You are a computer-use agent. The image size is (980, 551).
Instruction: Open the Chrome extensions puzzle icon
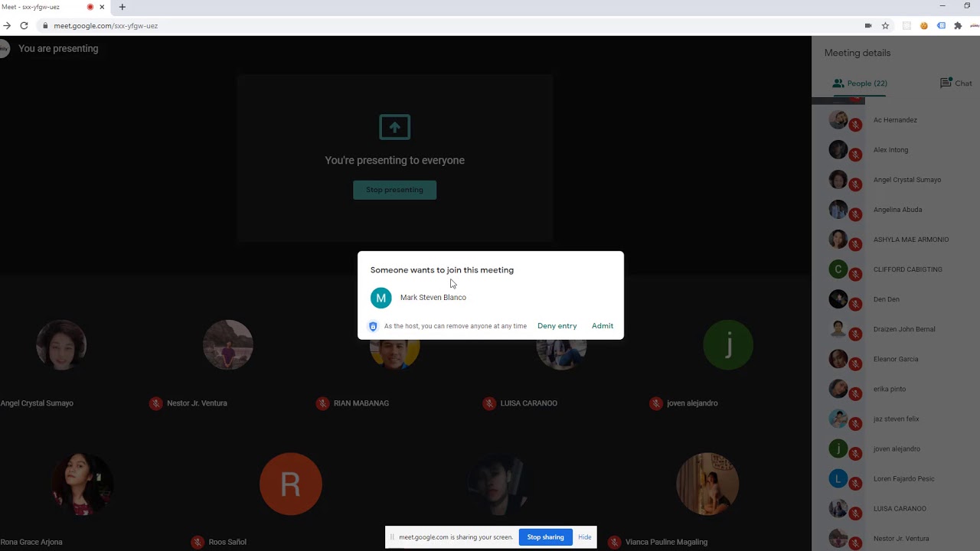click(958, 25)
